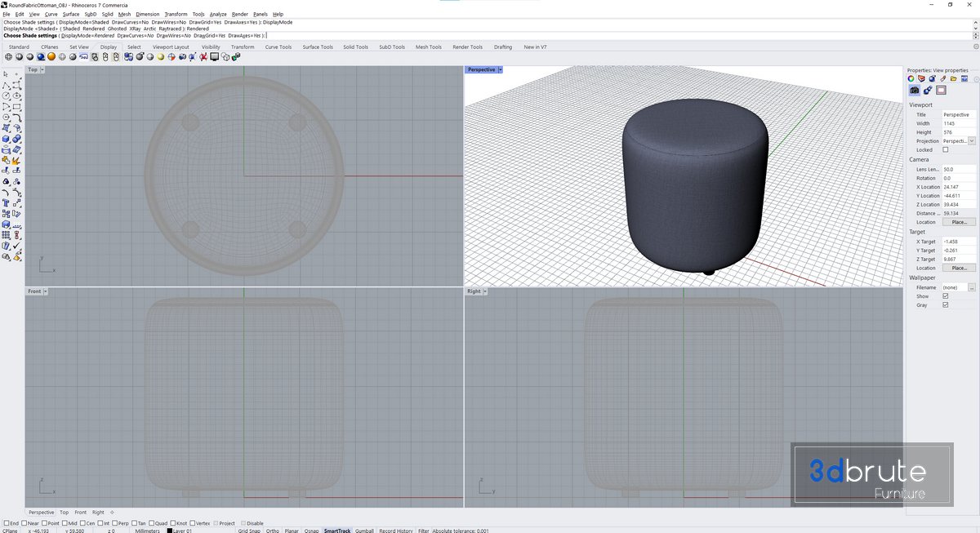Click the monitor icon in Display toolbar
The height and width of the screenshot is (533, 980).
point(214,57)
